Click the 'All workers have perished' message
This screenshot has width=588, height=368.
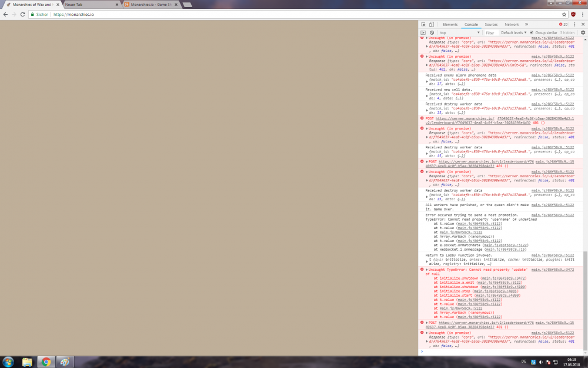point(477,207)
